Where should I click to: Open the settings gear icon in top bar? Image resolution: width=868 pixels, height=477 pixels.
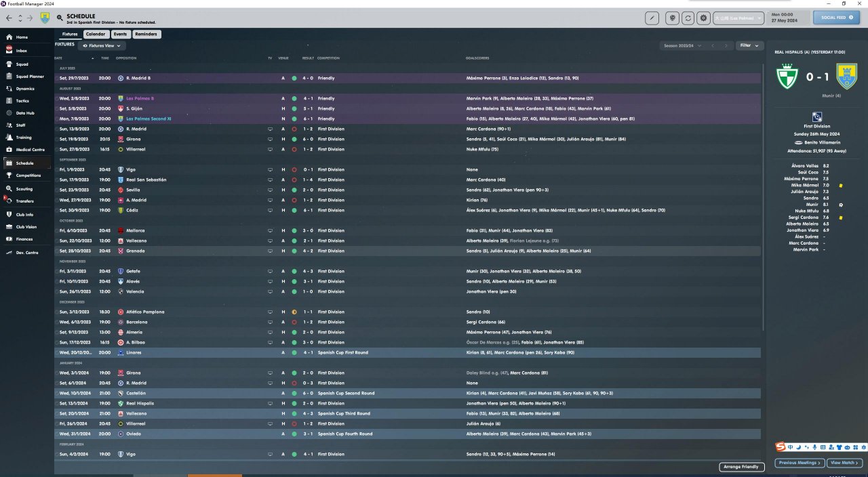pos(704,18)
